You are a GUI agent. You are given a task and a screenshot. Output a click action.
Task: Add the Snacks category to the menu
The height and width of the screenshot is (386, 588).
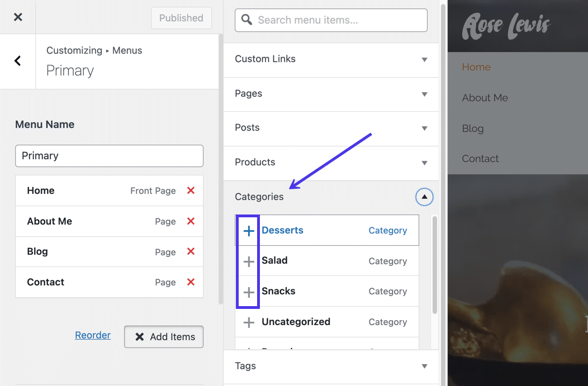[248, 291]
